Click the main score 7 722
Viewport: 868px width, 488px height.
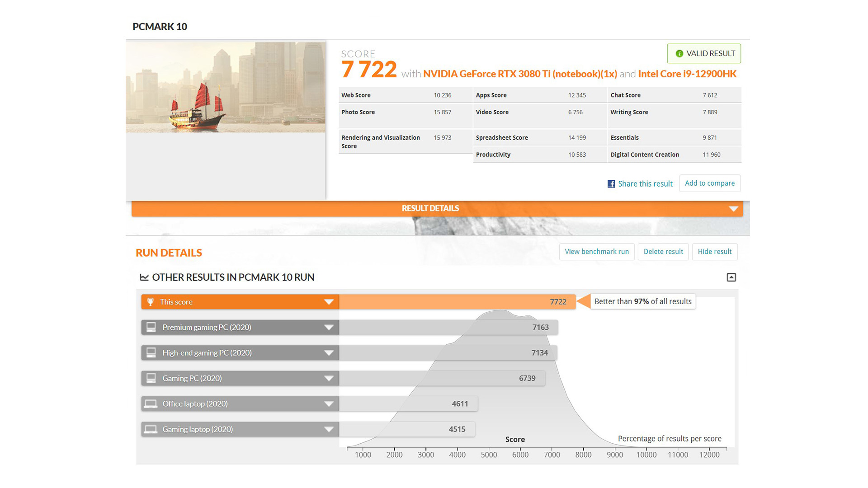369,70
